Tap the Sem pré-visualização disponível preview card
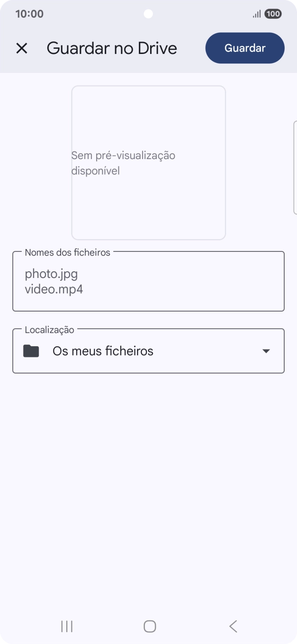Viewport: 297px width, 644px height. click(x=148, y=162)
